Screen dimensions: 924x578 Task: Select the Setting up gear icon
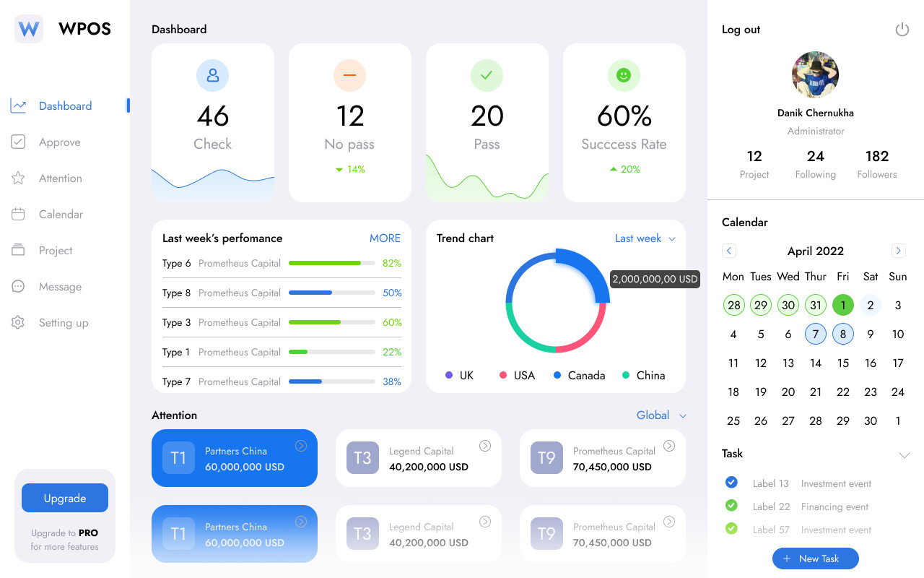coord(17,322)
